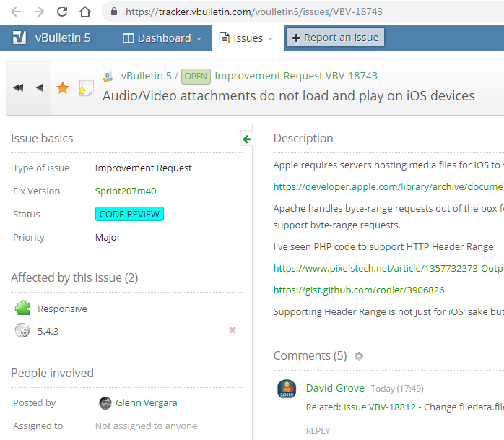Click the address bar URL
This screenshot has height=440, width=504.
(x=254, y=12)
